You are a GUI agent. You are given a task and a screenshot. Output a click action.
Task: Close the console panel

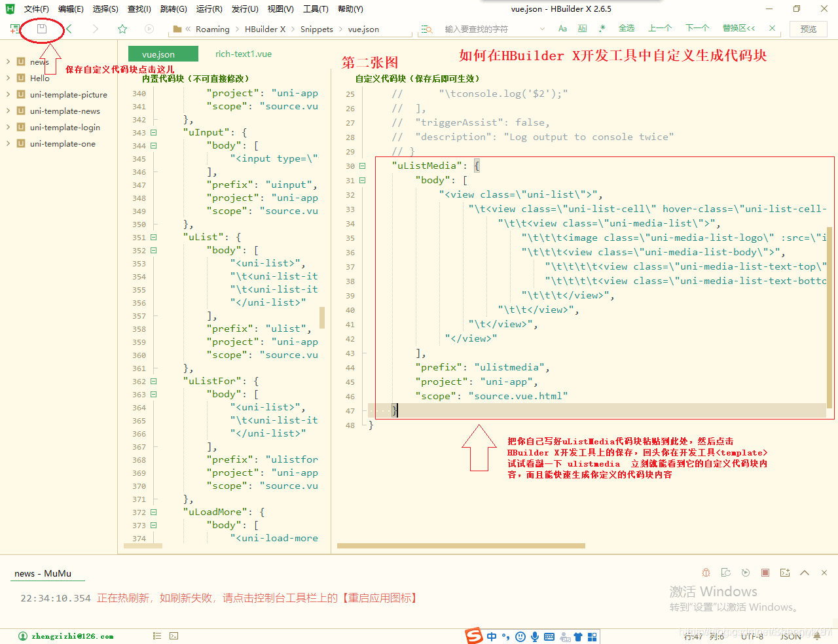coord(824,573)
